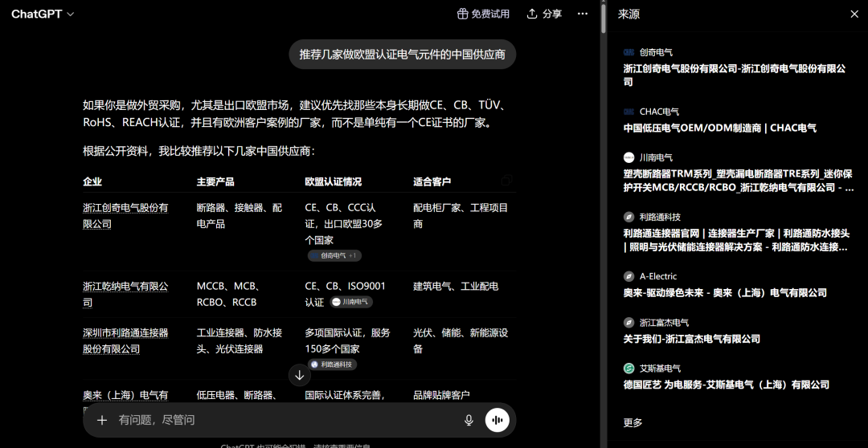Click cell 品牌贴牌客户
The image size is (868, 448).
click(441, 396)
